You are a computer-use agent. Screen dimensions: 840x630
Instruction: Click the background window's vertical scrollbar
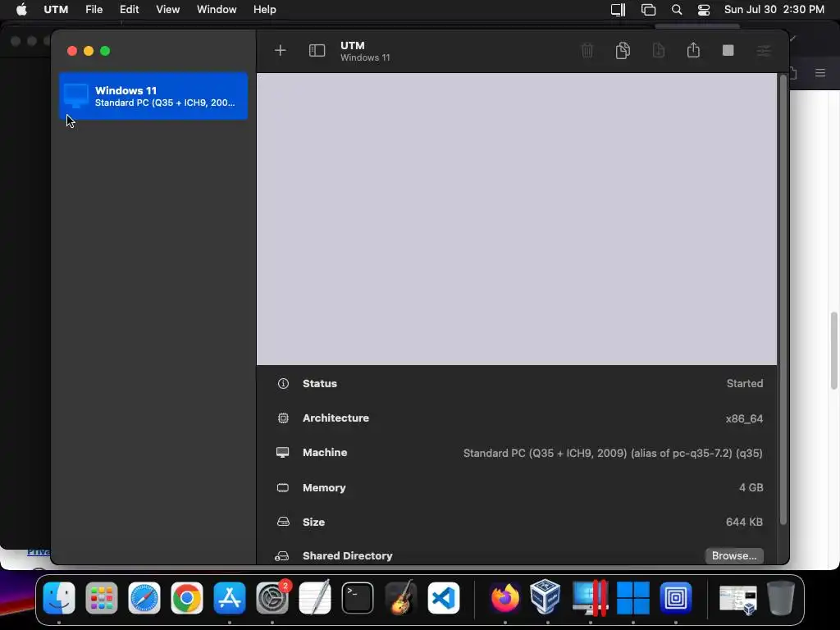tap(833, 351)
